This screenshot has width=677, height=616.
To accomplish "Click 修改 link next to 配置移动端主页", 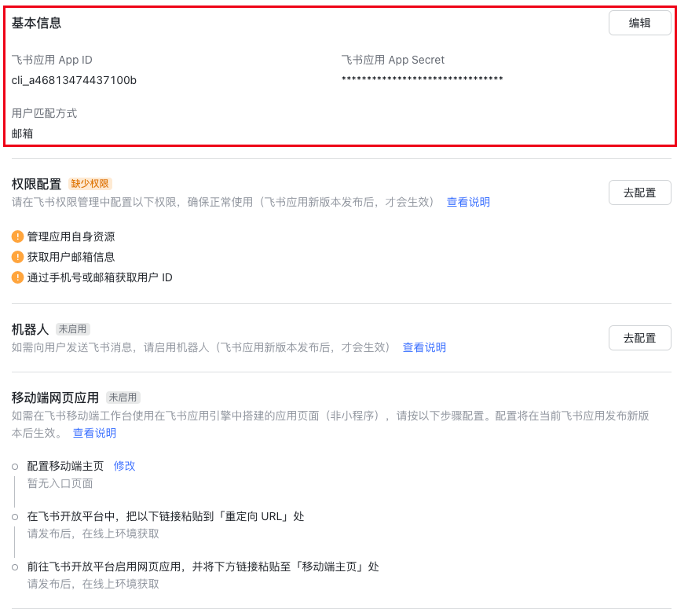I will [x=124, y=466].
